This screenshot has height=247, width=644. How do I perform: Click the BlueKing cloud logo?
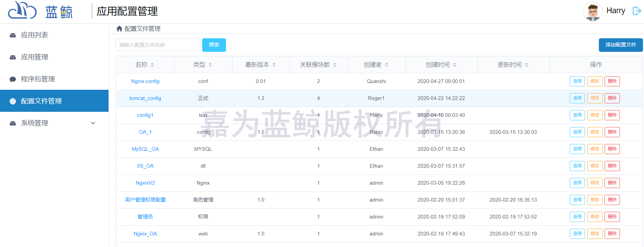click(x=22, y=11)
